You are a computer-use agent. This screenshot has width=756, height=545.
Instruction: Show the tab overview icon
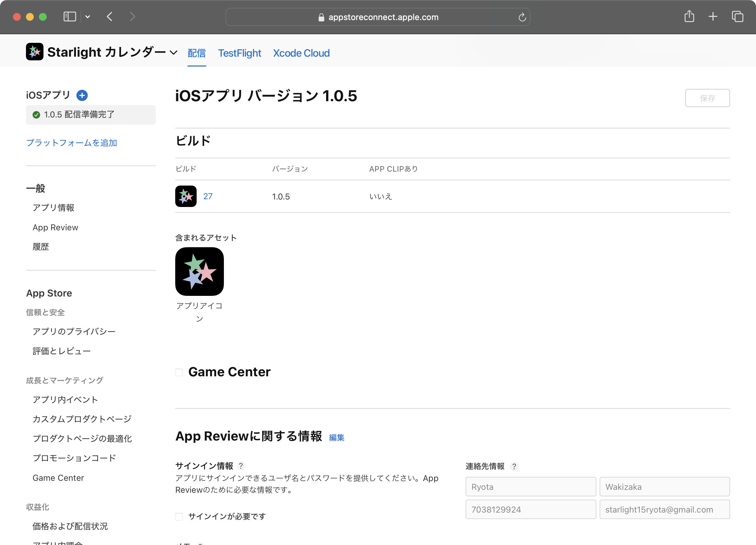click(x=737, y=16)
